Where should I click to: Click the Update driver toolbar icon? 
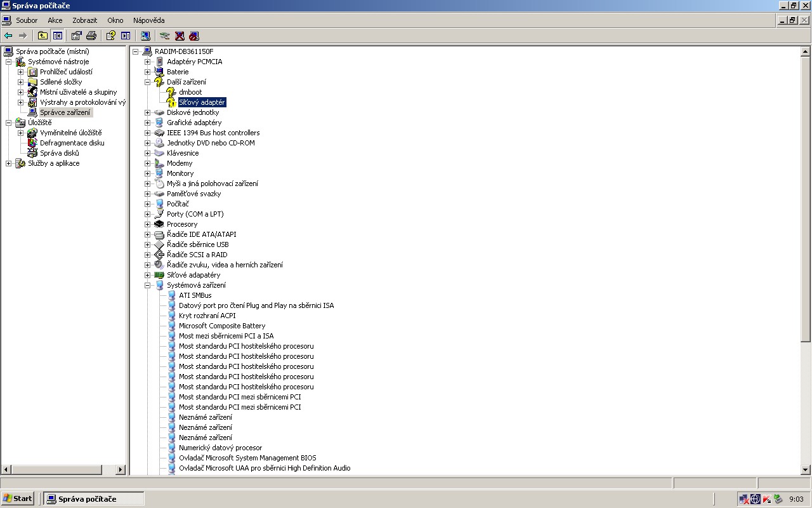tap(165, 36)
